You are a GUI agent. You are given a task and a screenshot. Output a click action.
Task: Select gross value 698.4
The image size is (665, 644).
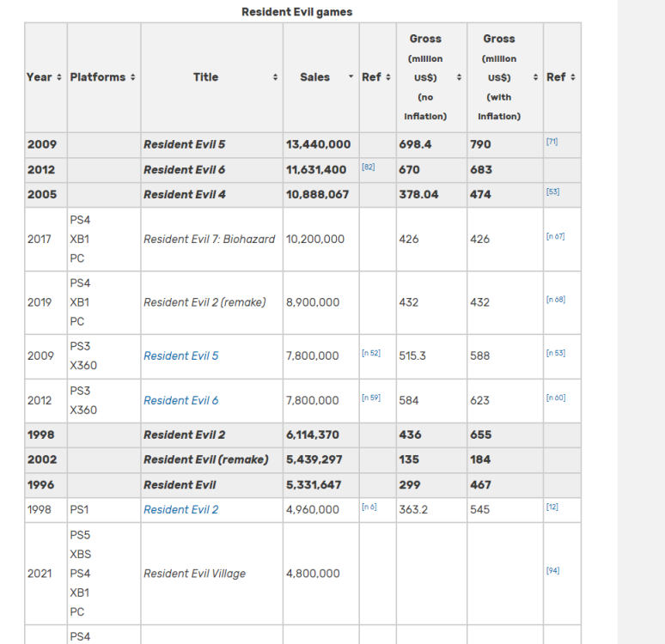coord(415,144)
